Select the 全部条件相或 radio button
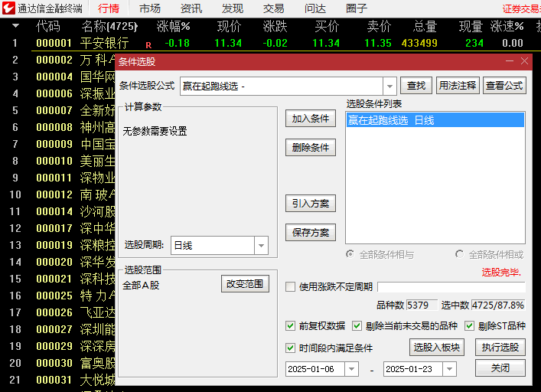 pos(459,254)
